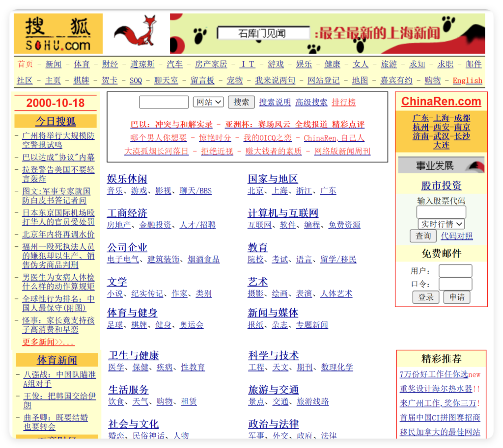Open the 旅游与交通 category
Viewport: 503px width, 448px height.
tap(273, 390)
